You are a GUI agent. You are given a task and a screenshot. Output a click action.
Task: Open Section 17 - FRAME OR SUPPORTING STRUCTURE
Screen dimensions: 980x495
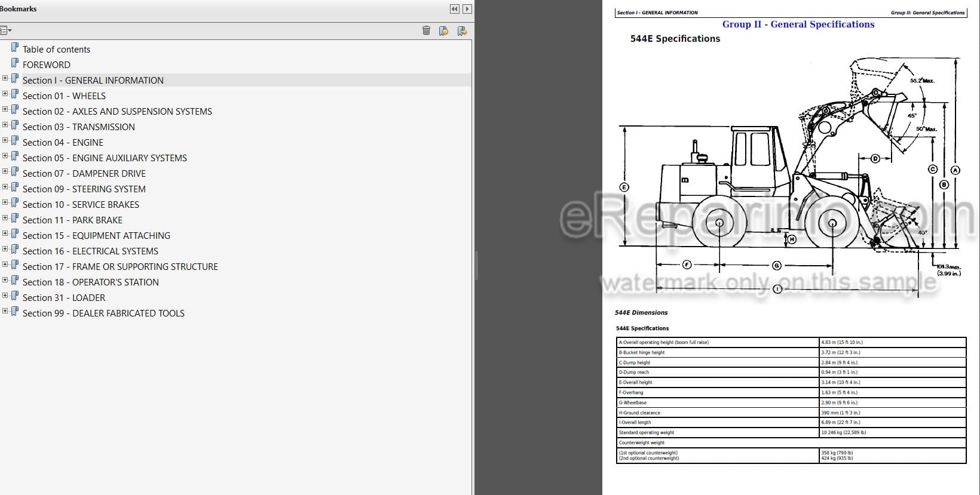(x=120, y=267)
